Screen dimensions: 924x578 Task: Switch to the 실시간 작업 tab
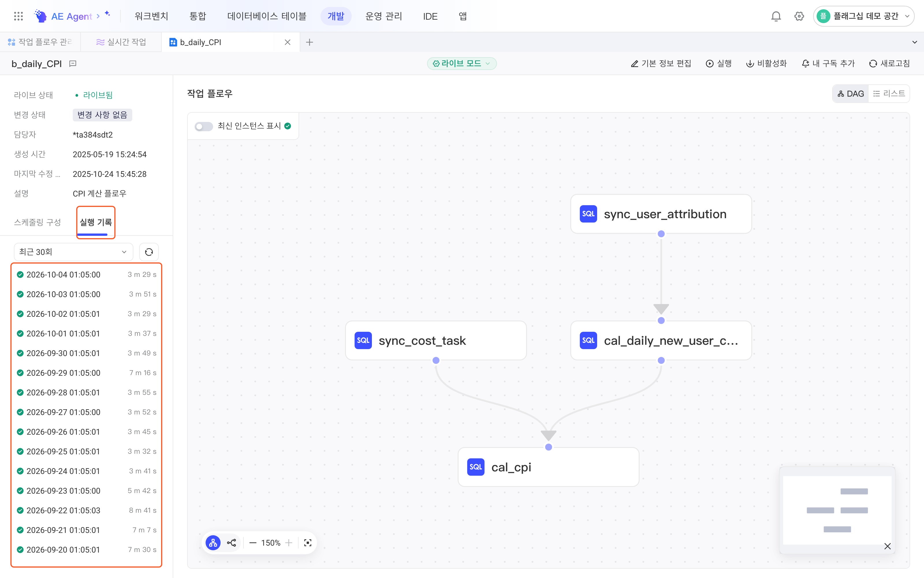(121, 42)
